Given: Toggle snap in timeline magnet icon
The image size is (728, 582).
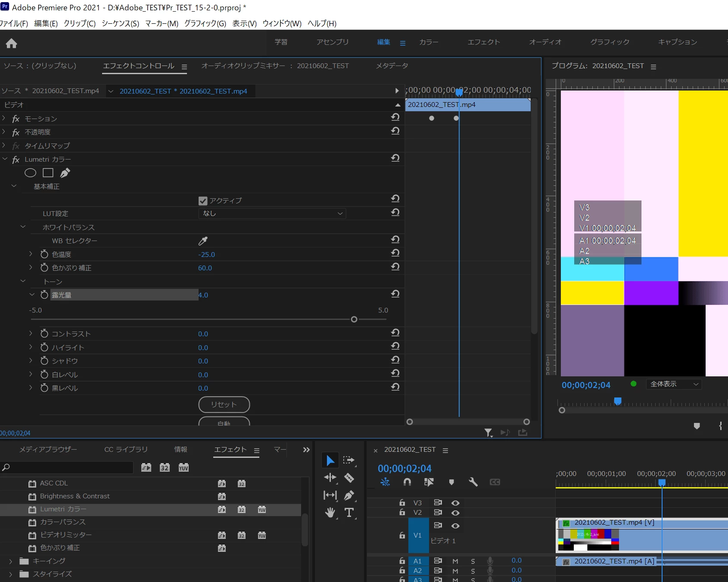Looking at the screenshot, I should [407, 482].
